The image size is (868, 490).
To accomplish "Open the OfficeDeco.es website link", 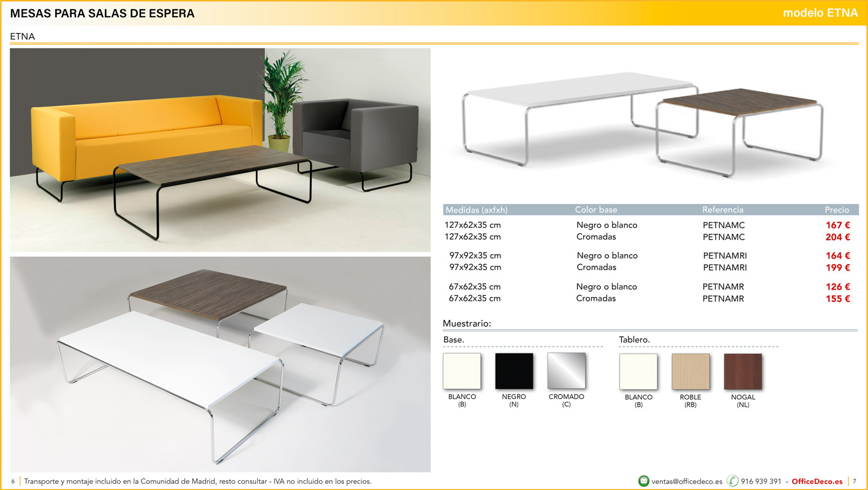I will 817,481.
